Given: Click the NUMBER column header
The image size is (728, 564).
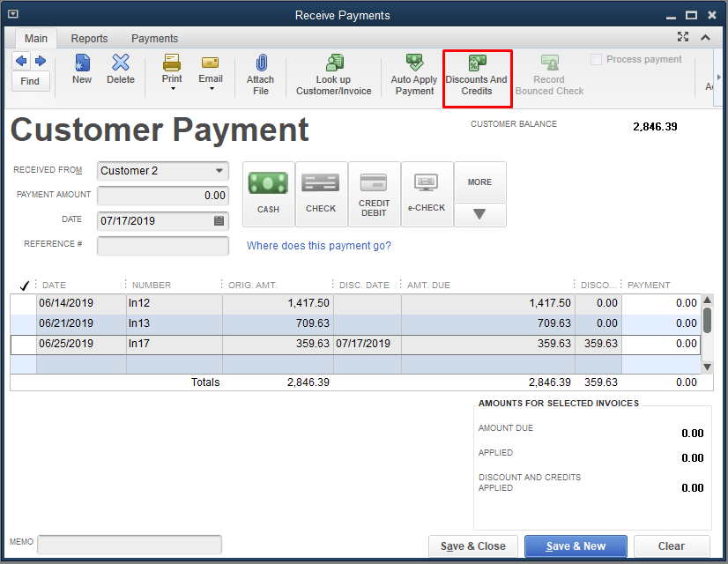Looking at the screenshot, I should [x=152, y=285].
